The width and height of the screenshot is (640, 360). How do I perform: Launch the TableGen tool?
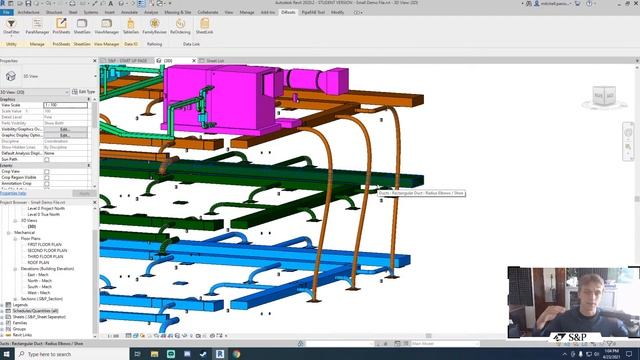(x=131, y=26)
